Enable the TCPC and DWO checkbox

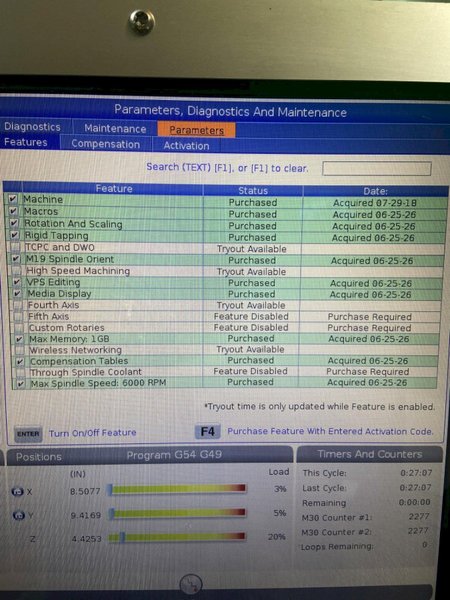[x=15, y=247]
